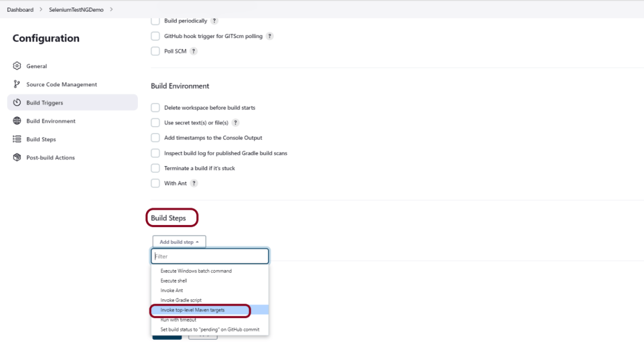Click the Build Steps list icon
Image resolution: width=644 pixels, height=349 pixels.
click(17, 139)
